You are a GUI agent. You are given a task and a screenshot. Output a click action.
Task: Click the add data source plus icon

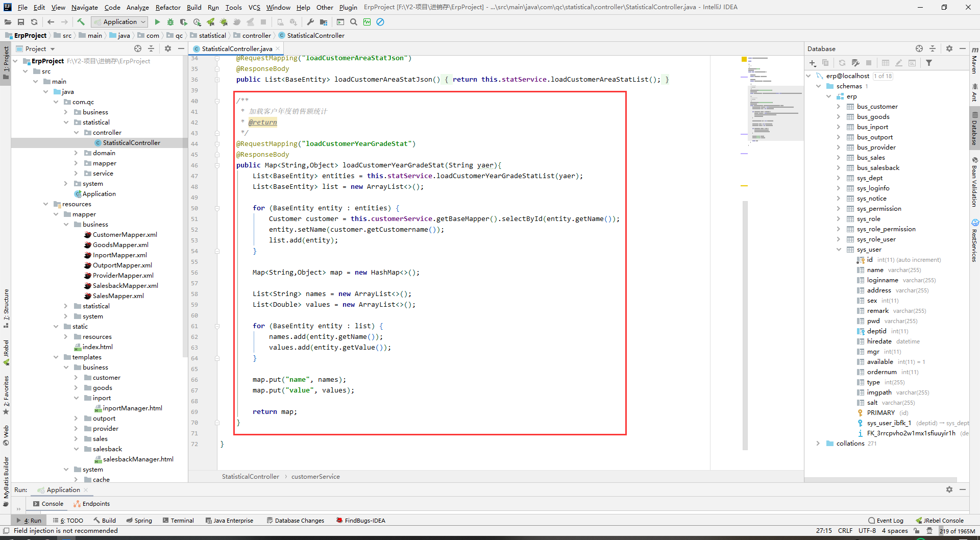[812, 63]
